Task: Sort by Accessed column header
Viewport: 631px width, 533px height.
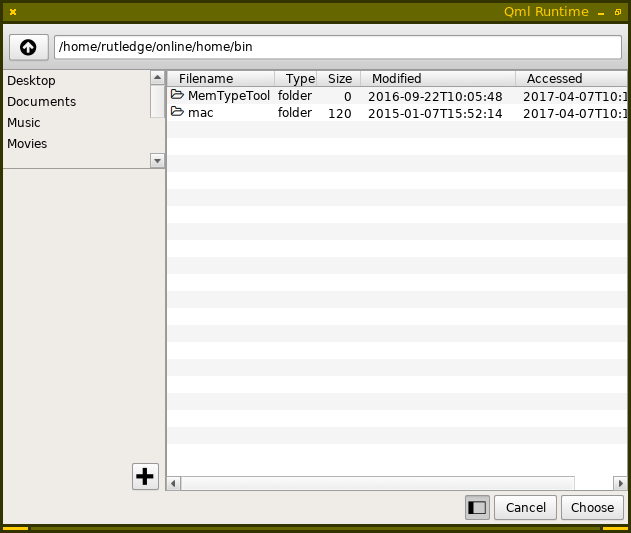Action: click(554, 78)
